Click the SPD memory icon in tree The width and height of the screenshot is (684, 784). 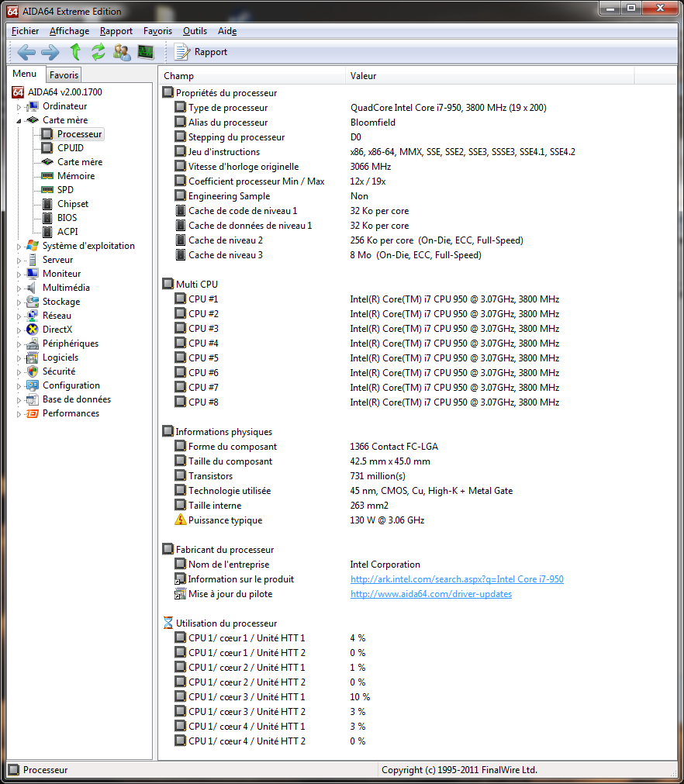coord(47,190)
